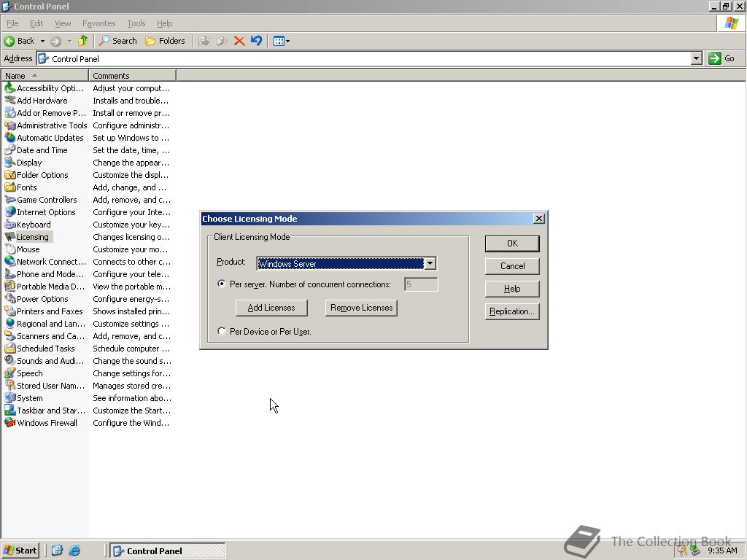Expand the Product dropdown list
This screenshot has height=560, width=747.
click(430, 263)
